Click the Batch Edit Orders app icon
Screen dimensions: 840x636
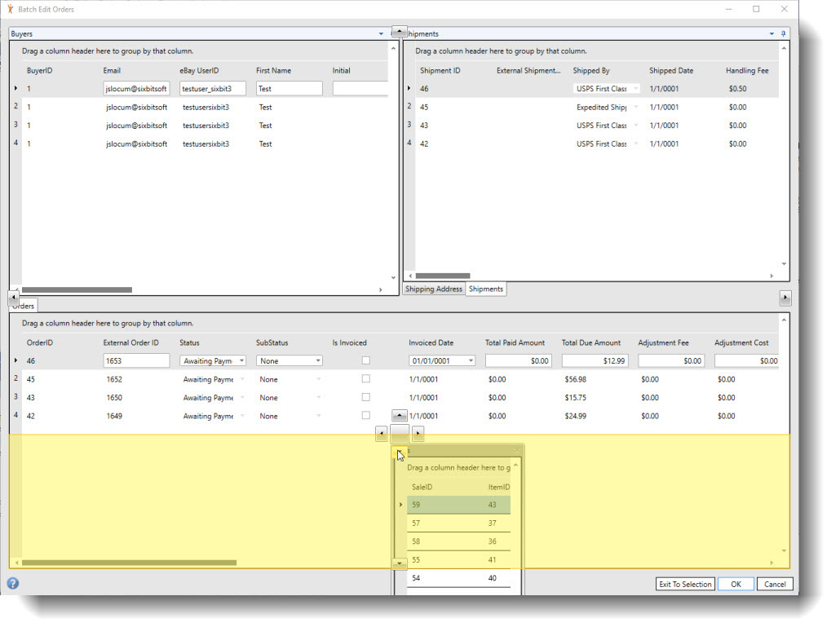coord(10,9)
